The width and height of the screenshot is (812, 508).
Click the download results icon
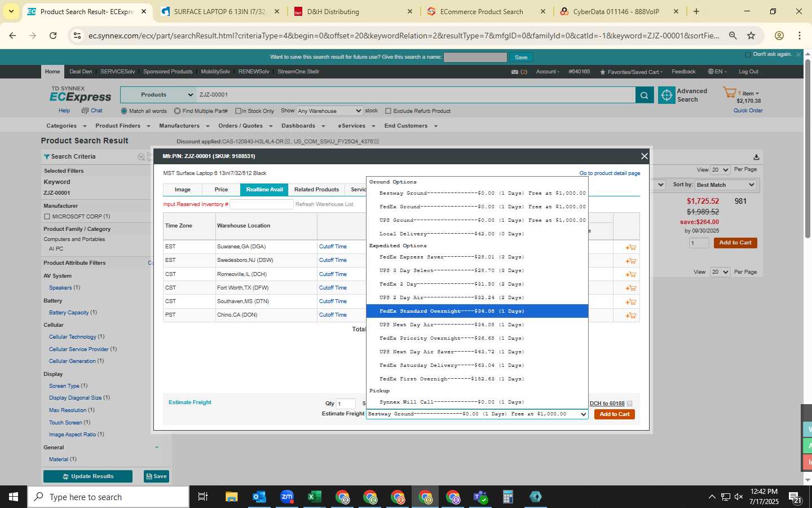click(756, 157)
